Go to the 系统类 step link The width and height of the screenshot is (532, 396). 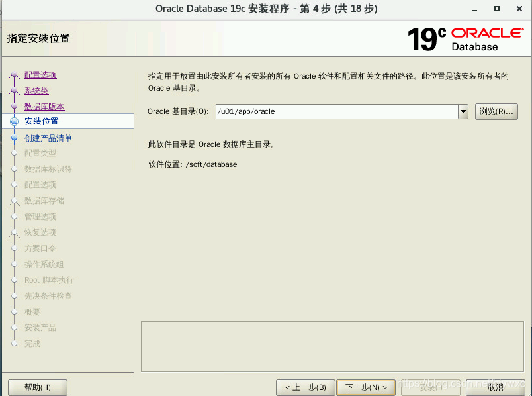36,91
